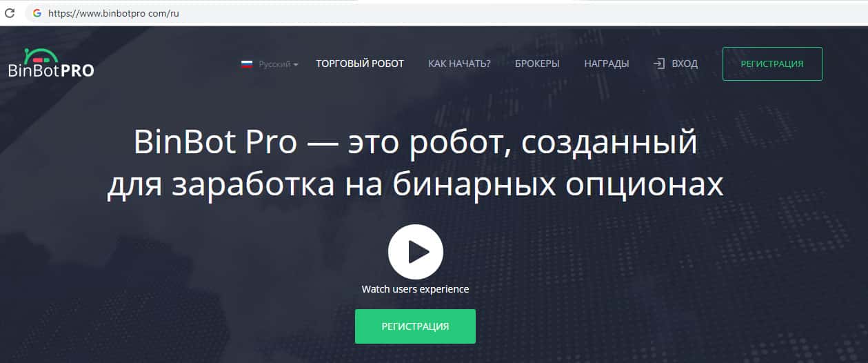Click the Watch users experience caption
This screenshot has height=363, width=868.
click(x=415, y=289)
